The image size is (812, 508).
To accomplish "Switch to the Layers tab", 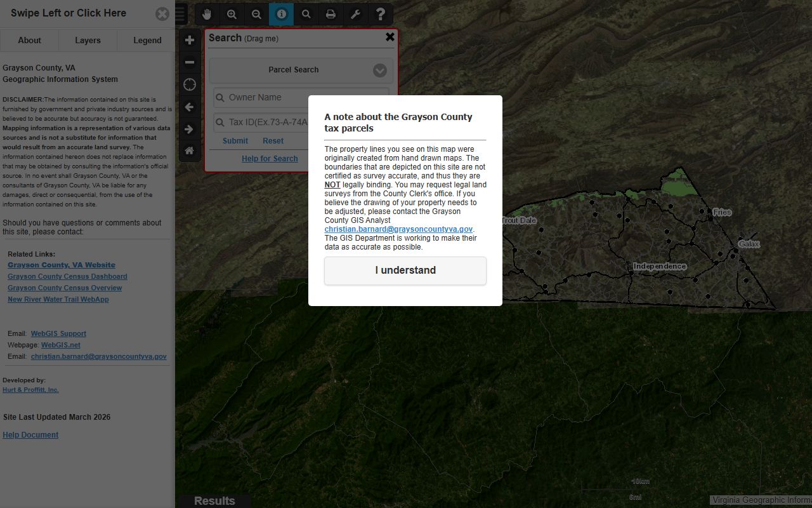I will pyautogui.click(x=88, y=40).
